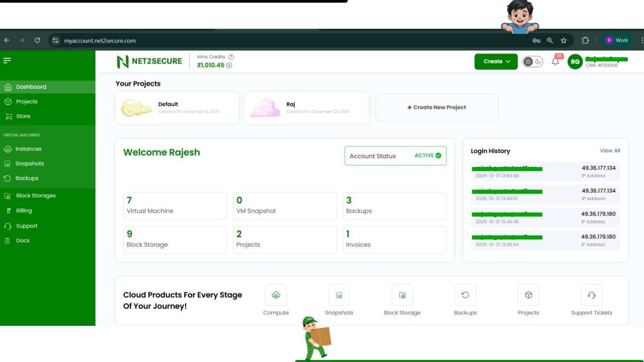Open the Snapshots product icon

coord(339,295)
